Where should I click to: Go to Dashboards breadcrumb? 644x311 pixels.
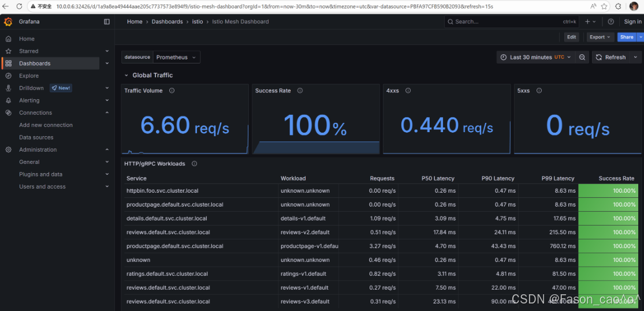(x=167, y=22)
